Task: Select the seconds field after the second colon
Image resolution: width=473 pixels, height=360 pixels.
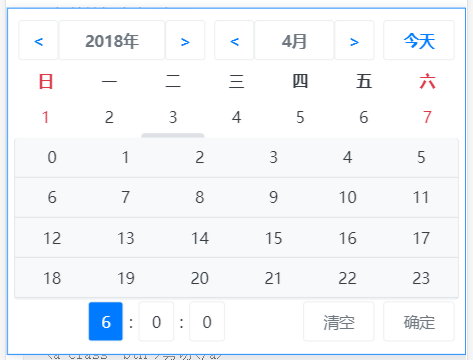Action: (207, 322)
